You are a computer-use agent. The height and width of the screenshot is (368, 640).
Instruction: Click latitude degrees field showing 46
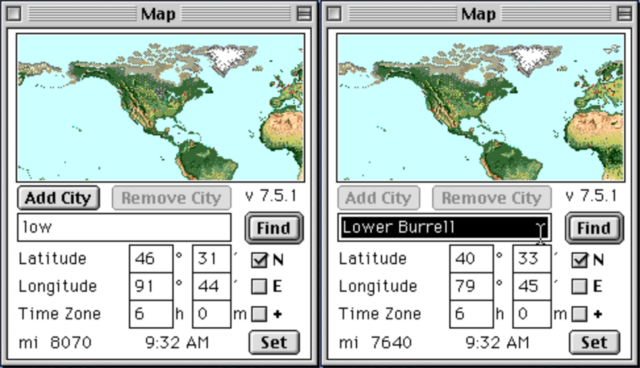(151, 259)
